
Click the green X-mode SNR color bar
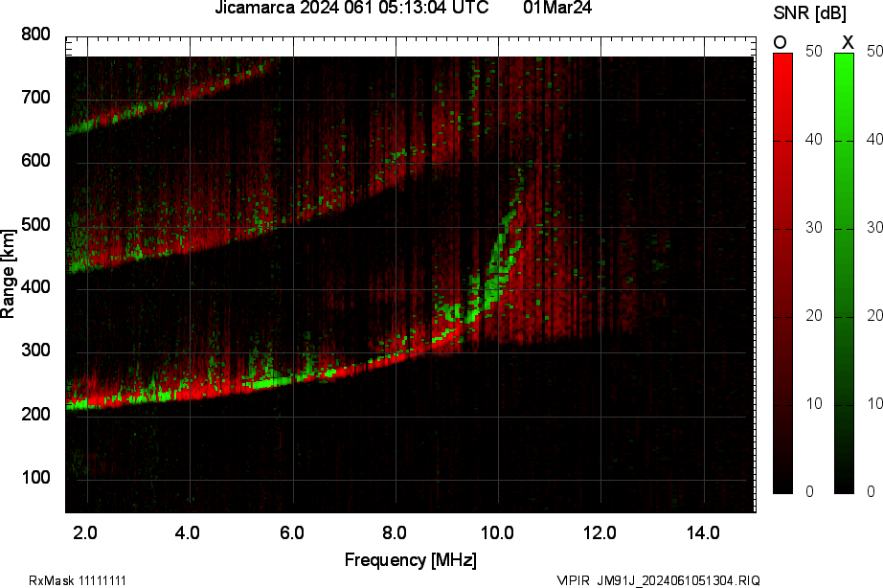(844, 274)
